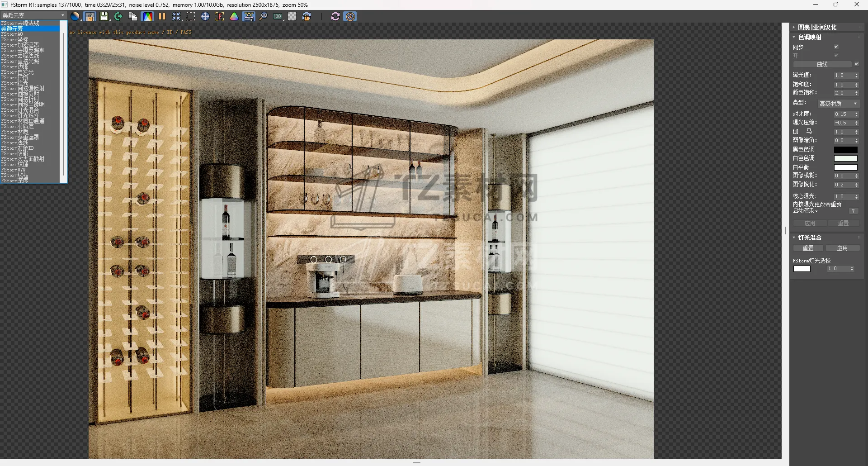The width and height of the screenshot is (868, 466).
Task: Click the pink refresh arrows icon
Action: tap(335, 17)
